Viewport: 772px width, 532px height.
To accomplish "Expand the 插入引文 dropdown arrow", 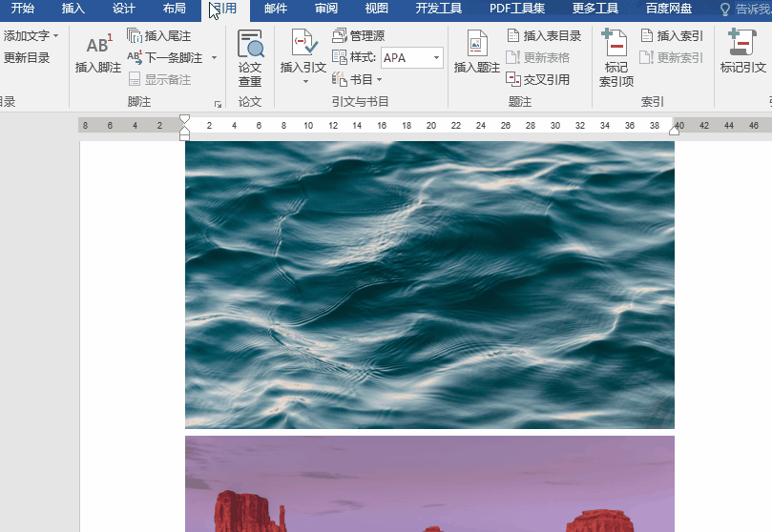I will tap(305, 82).
